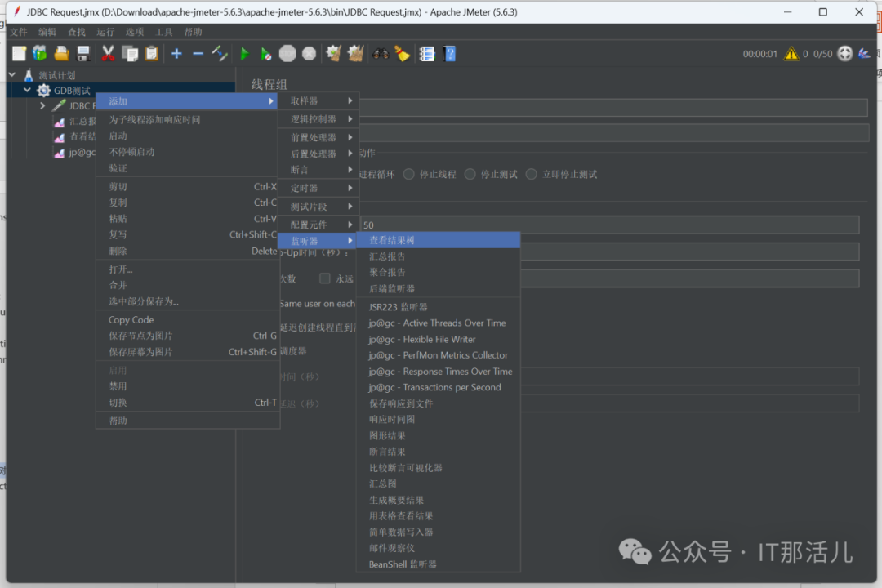Select the 停止测试 radio button
The height and width of the screenshot is (588, 882).
[x=470, y=175]
